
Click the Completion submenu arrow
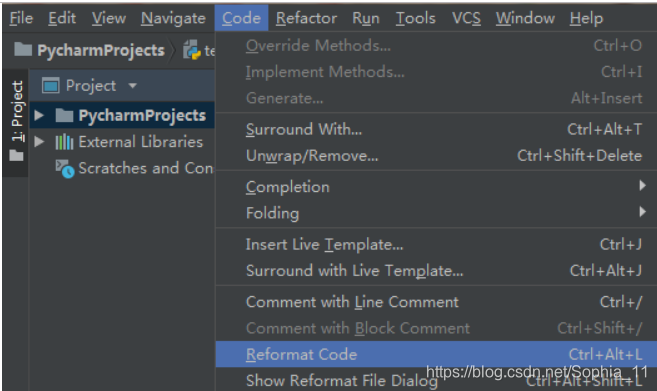pyautogui.click(x=642, y=185)
